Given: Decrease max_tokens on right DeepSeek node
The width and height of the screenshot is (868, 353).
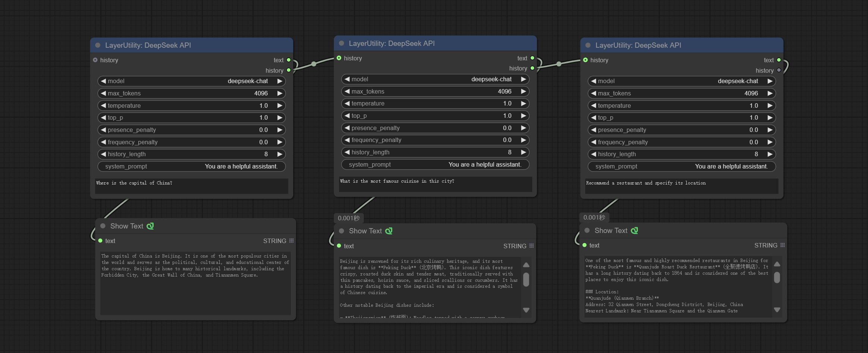Looking at the screenshot, I should (593, 94).
